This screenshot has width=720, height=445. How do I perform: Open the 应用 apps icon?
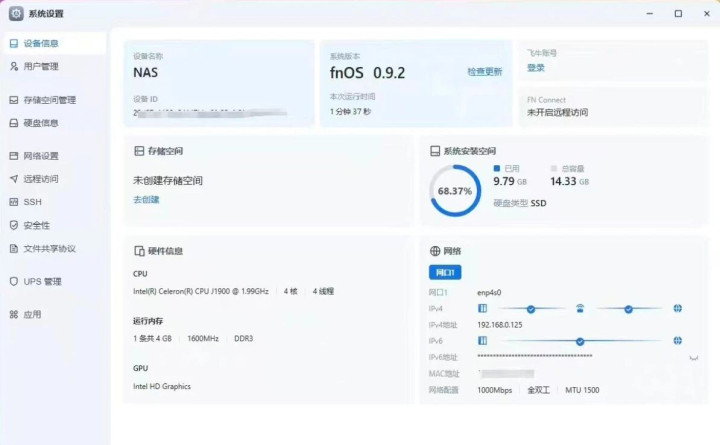point(14,315)
